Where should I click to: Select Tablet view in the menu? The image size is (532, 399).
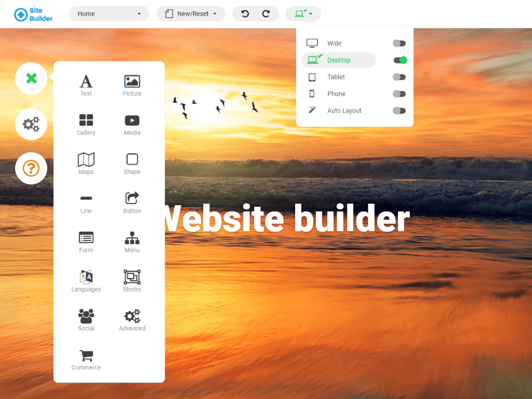pos(339,77)
